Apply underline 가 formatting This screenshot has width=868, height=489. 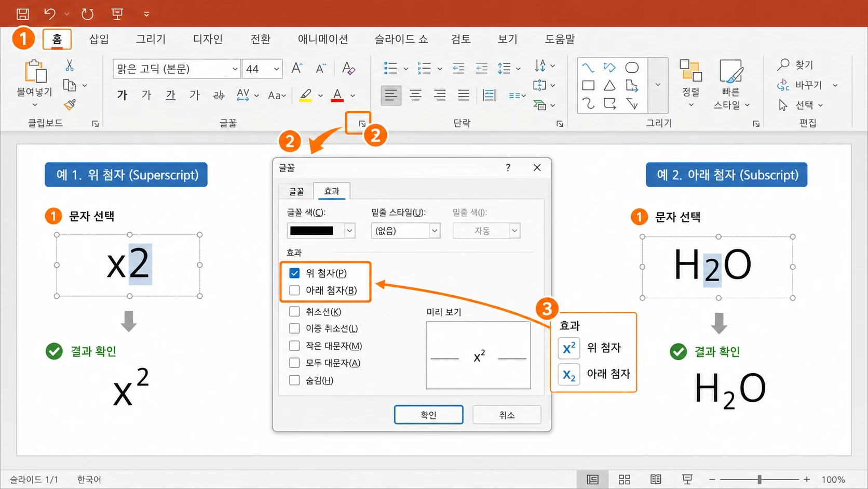coord(171,95)
